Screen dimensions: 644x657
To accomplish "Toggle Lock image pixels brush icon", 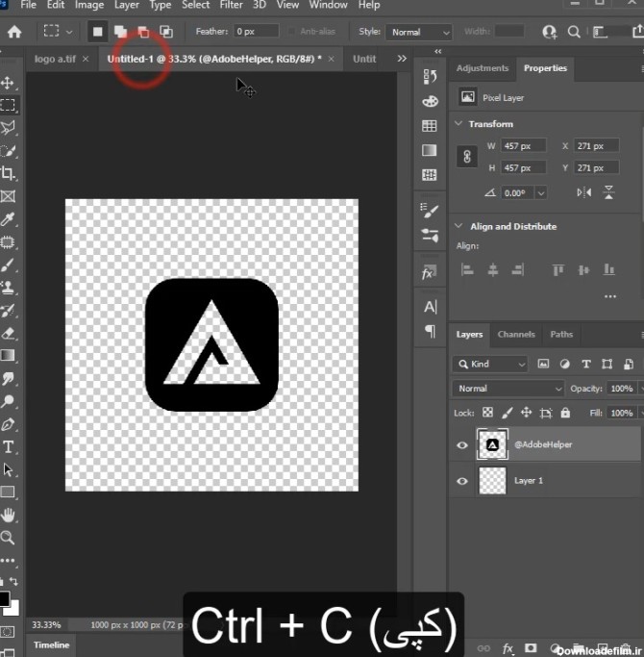I will (508, 413).
